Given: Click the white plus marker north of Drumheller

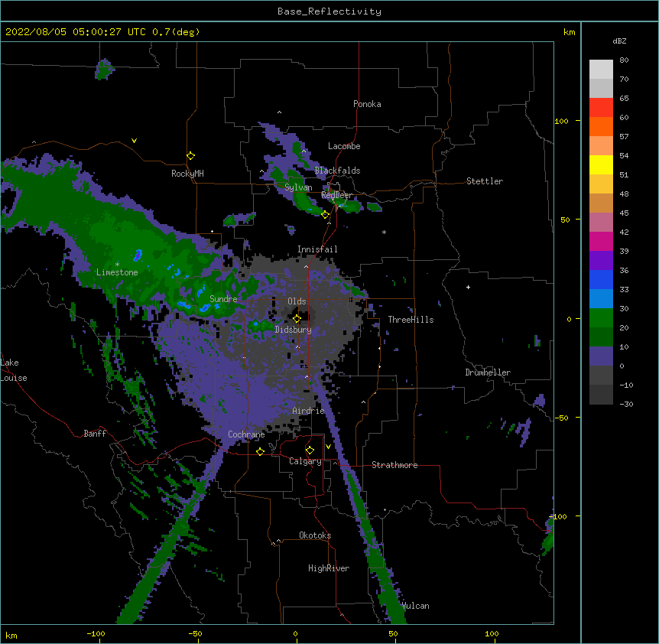Looking at the screenshot, I should pyautogui.click(x=468, y=287).
